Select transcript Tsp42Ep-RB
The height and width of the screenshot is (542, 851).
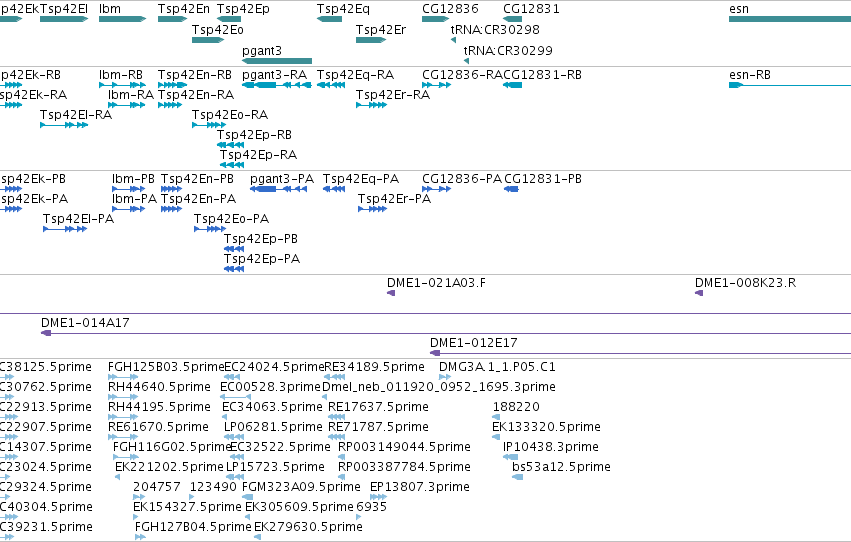click(230, 145)
